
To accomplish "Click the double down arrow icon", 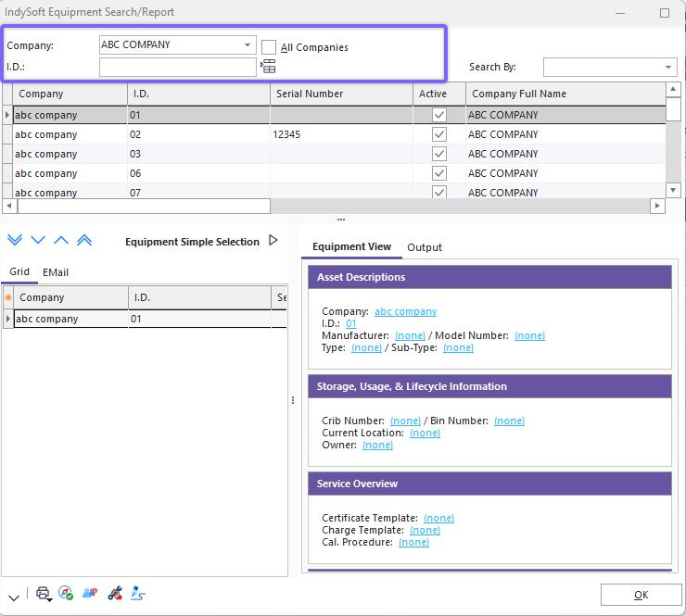I will pyautogui.click(x=15, y=241).
